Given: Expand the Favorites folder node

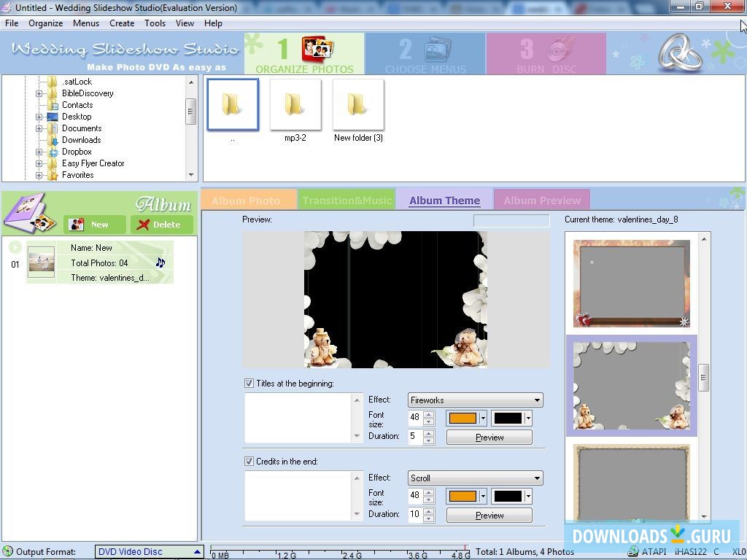Looking at the screenshot, I should 39,175.
